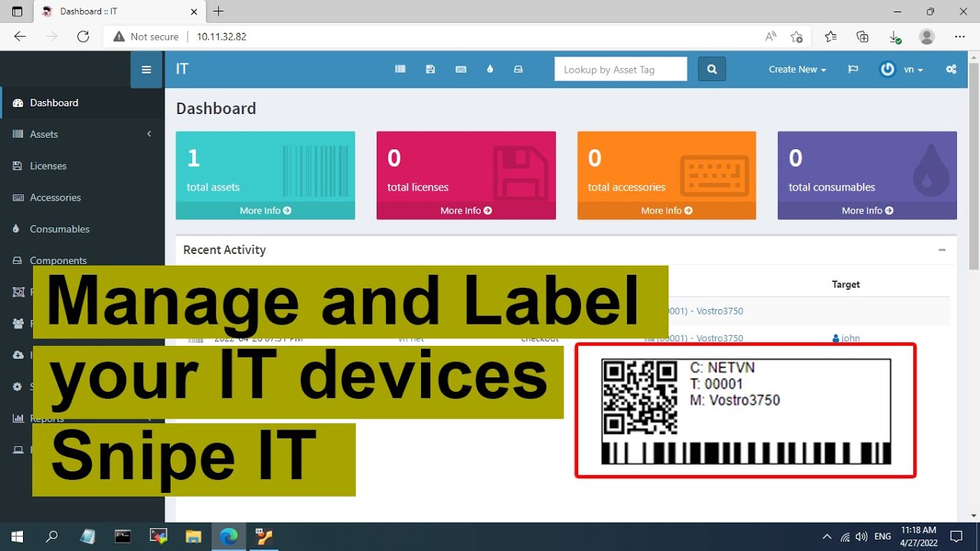Go back in browser

(x=20, y=36)
